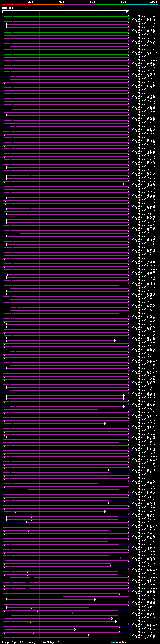Click the query end position 341

click(x=126, y=12)
